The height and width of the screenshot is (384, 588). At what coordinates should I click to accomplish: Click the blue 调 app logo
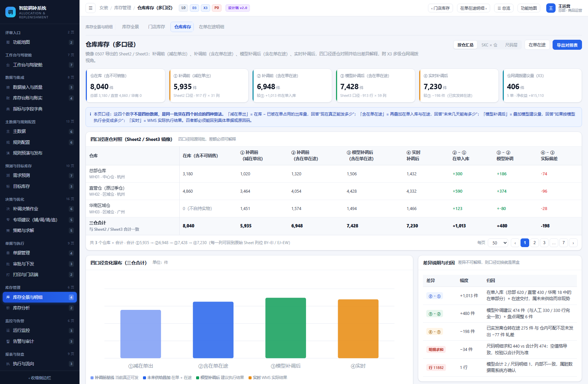[11, 12]
